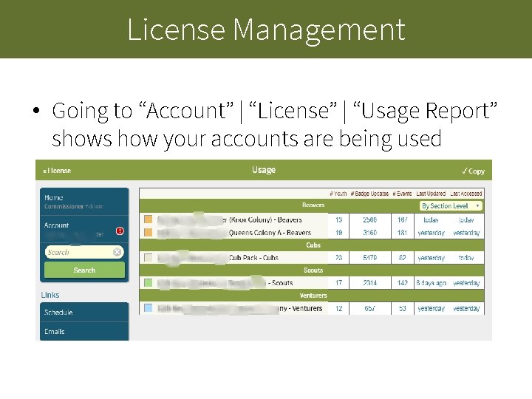
Task: Click events value 142
Action: 403,283
